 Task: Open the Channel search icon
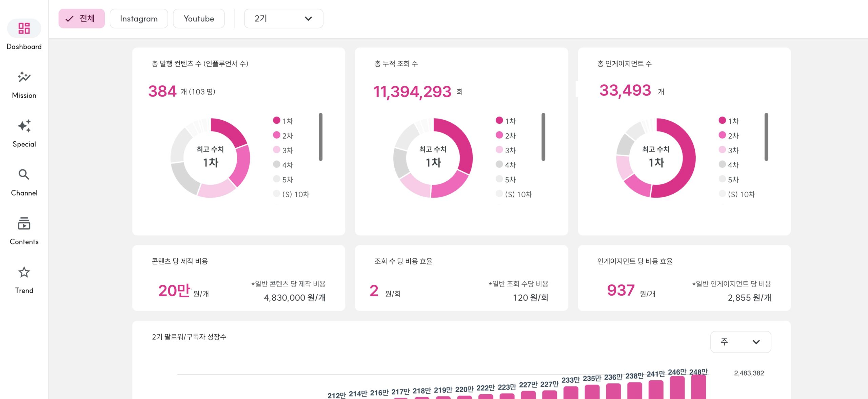[24, 175]
